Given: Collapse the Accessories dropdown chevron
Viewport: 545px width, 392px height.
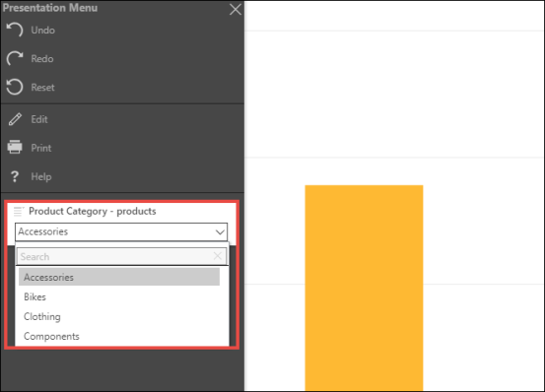Looking at the screenshot, I should (220, 231).
